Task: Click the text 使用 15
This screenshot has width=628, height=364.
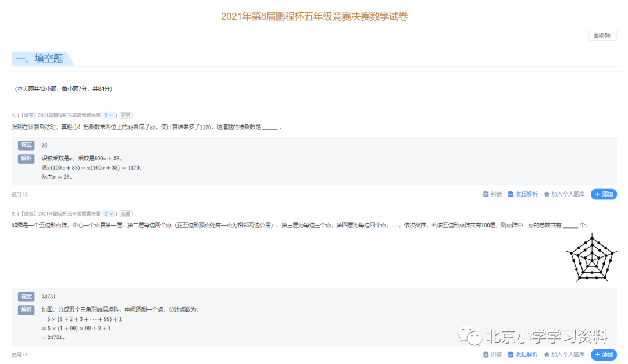Action: point(20,195)
